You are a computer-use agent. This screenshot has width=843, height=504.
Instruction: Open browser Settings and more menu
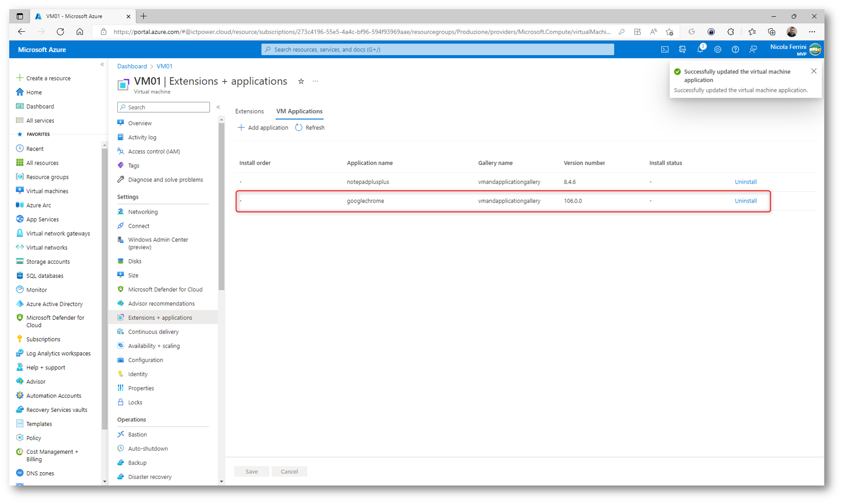coord(812,32)
